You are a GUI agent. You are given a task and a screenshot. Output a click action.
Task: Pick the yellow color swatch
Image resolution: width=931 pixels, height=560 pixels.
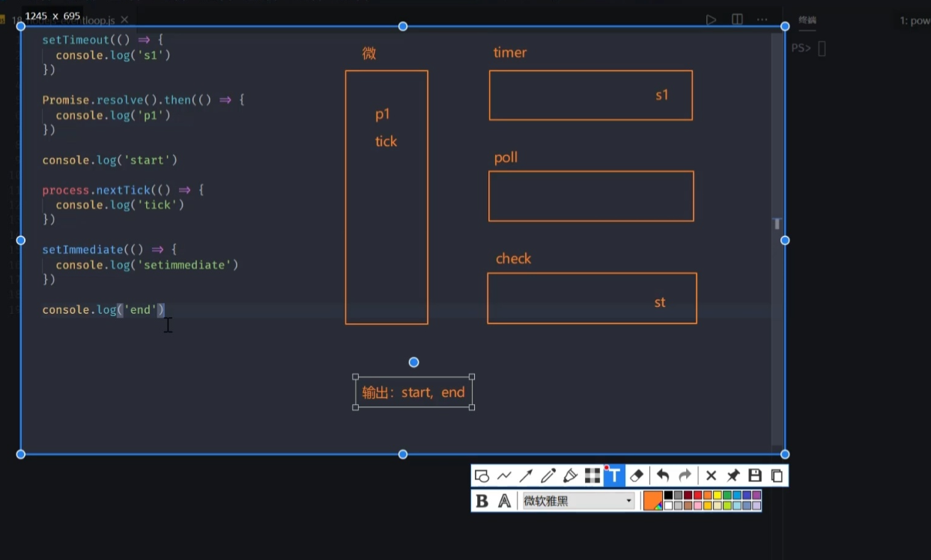click(718, 496)
